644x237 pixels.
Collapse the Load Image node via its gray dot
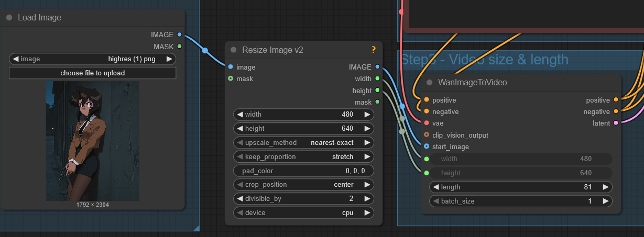[x=9, y=17]
